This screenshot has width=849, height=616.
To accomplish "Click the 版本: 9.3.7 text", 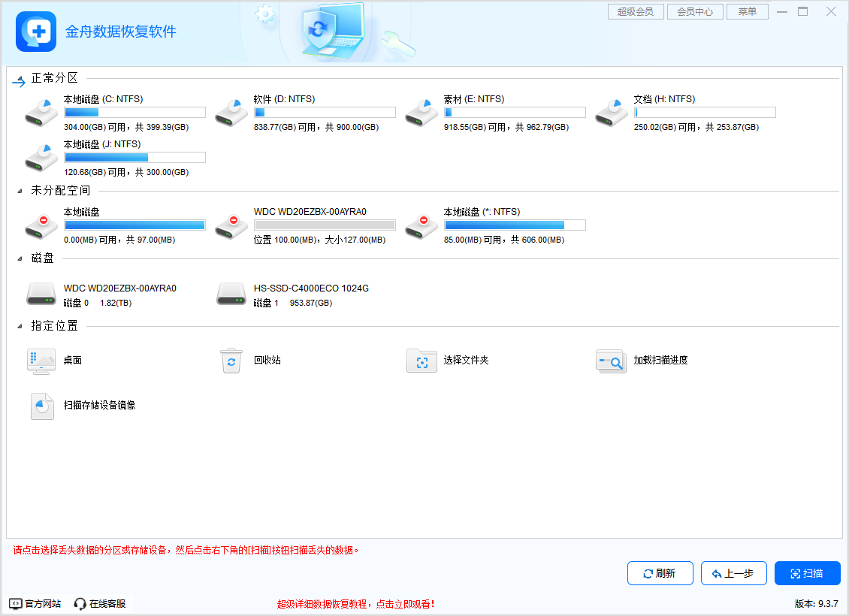I will point(817,603).
